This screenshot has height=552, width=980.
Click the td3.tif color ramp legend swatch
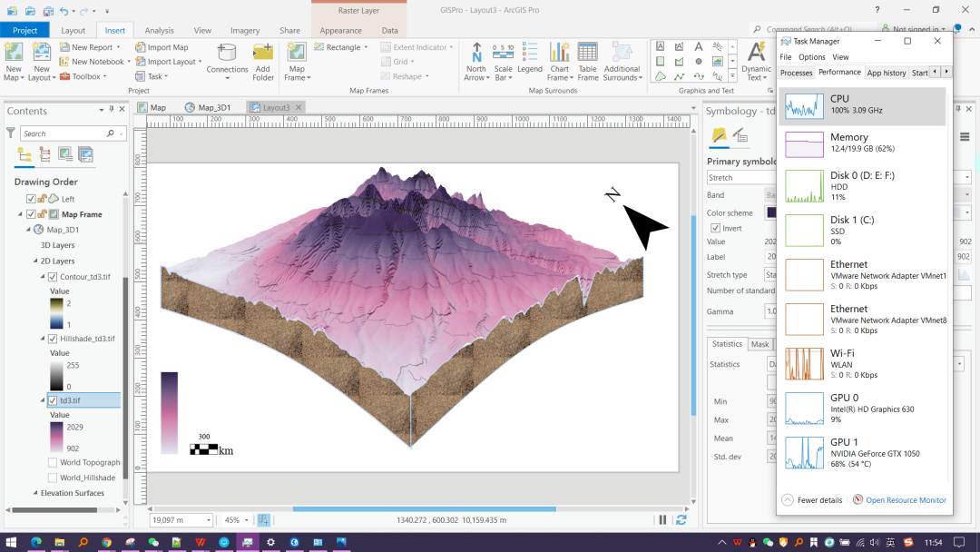(x=56, y=438)
